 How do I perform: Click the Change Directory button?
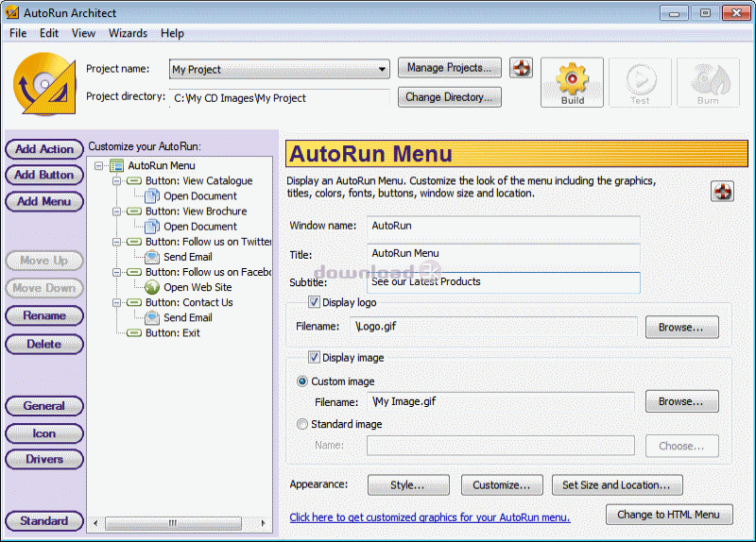point(450,97)
